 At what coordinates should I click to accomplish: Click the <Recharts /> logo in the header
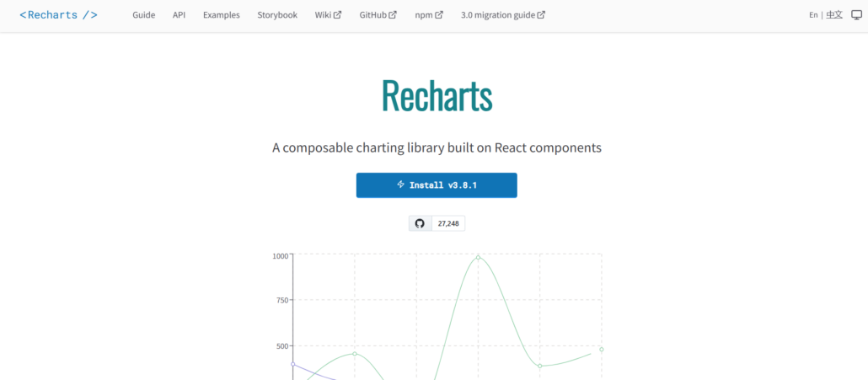59,15
